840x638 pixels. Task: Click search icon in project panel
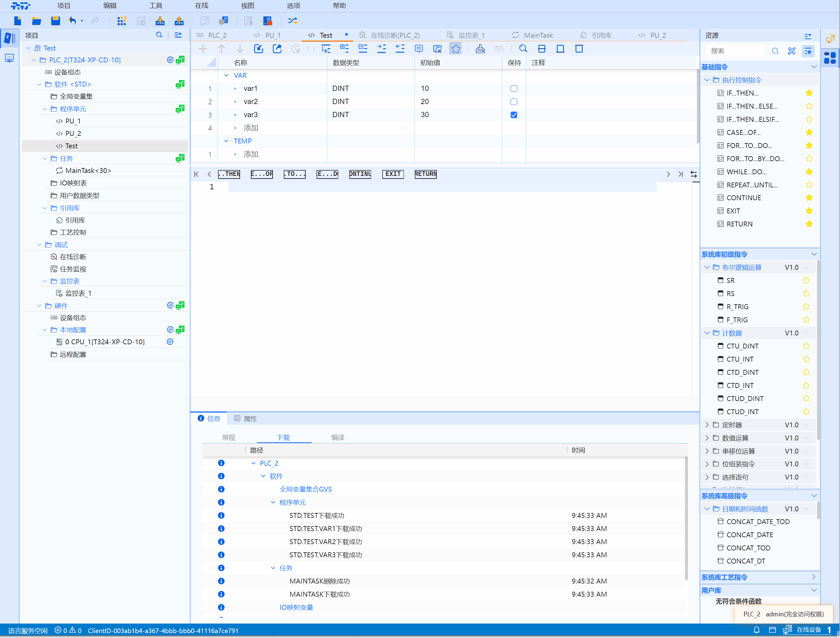pos(159,35)
